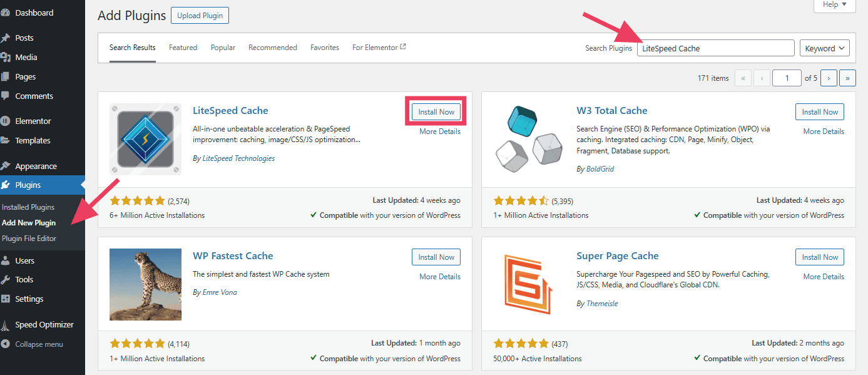
Task: Open the Keyword search type dropdown
Action: (x=824, y=48)
